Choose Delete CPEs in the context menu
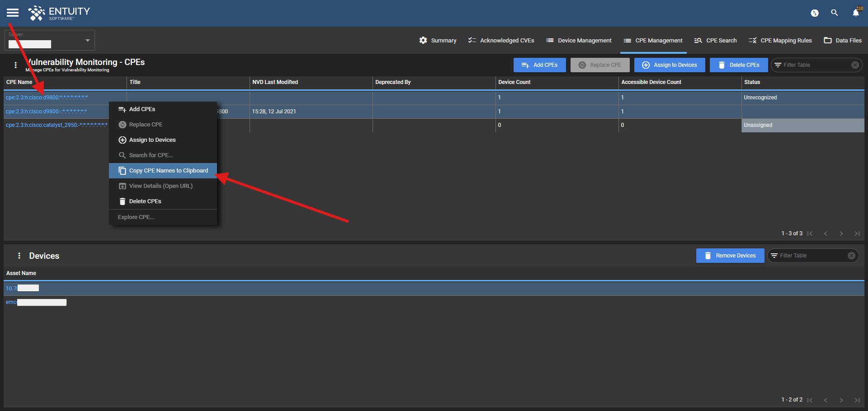The width and height of the screenshot is (868, 411). click(x=163, y=201)
